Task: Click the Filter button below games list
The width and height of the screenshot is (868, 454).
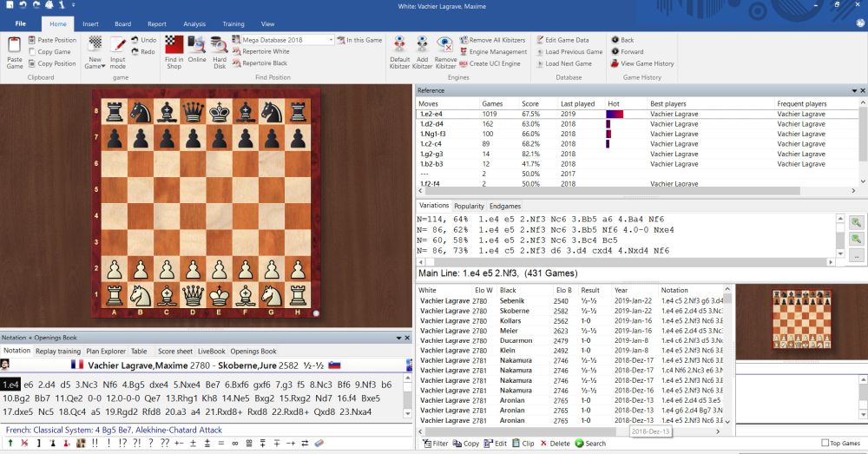Action: [x=436, y=444]
